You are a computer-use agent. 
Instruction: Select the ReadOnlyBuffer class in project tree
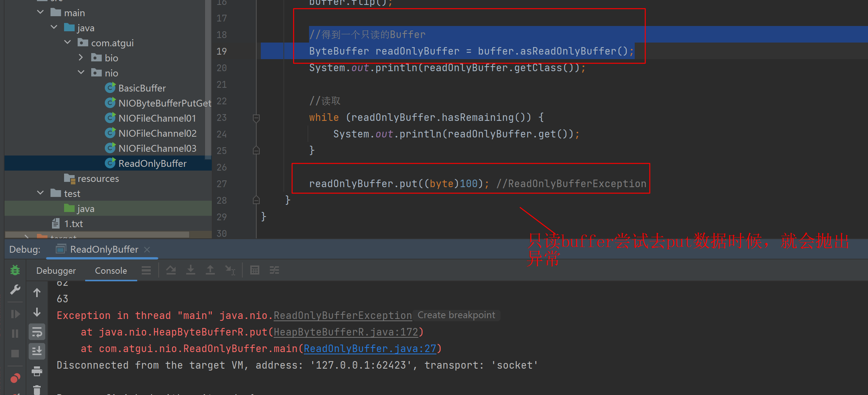point(152,163)
